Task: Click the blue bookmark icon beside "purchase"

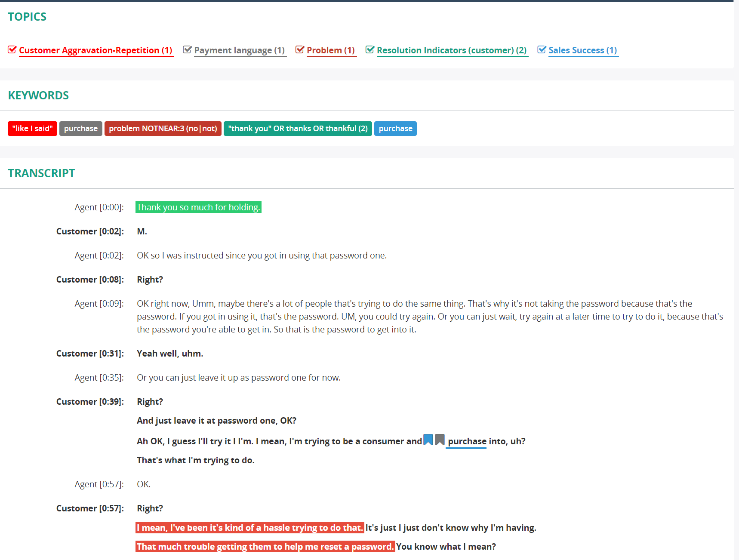Action: click(x=428, y=440)
